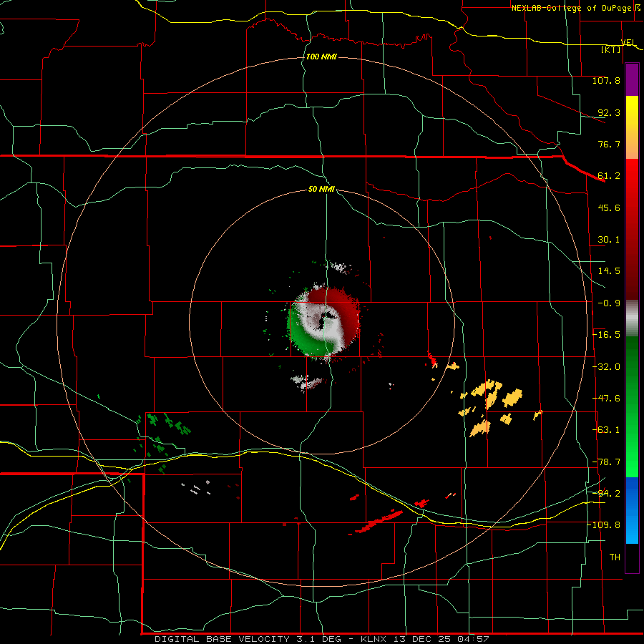
Task: Click the 92.3 velocity scale value
Action: click(x=609, y=112)
